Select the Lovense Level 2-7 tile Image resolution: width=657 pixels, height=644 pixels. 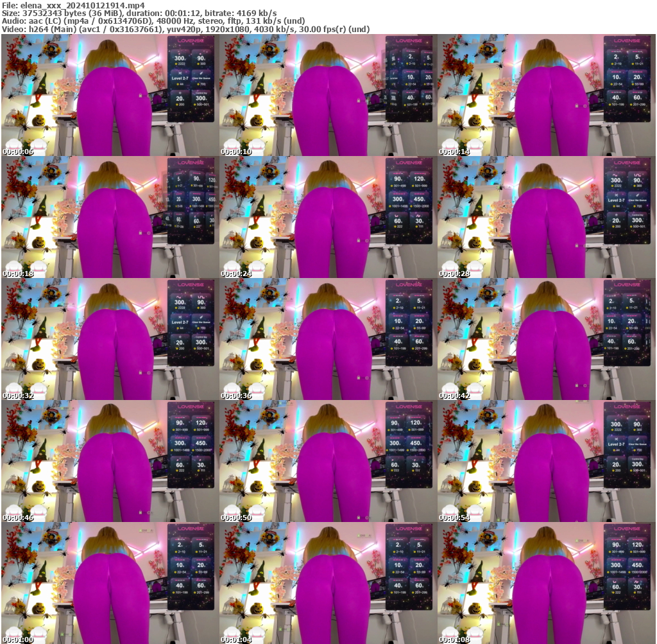tap(180, 78)
